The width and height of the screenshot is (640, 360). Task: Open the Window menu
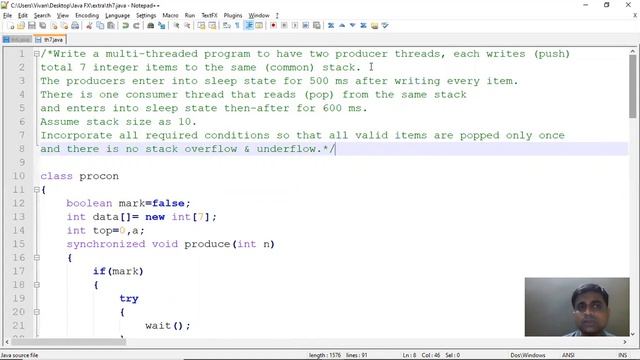click(x=259, y=16)
